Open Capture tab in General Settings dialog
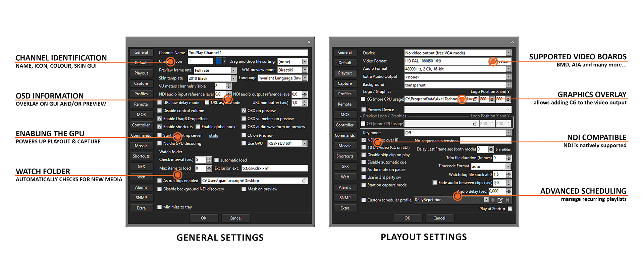 [141, 83]
